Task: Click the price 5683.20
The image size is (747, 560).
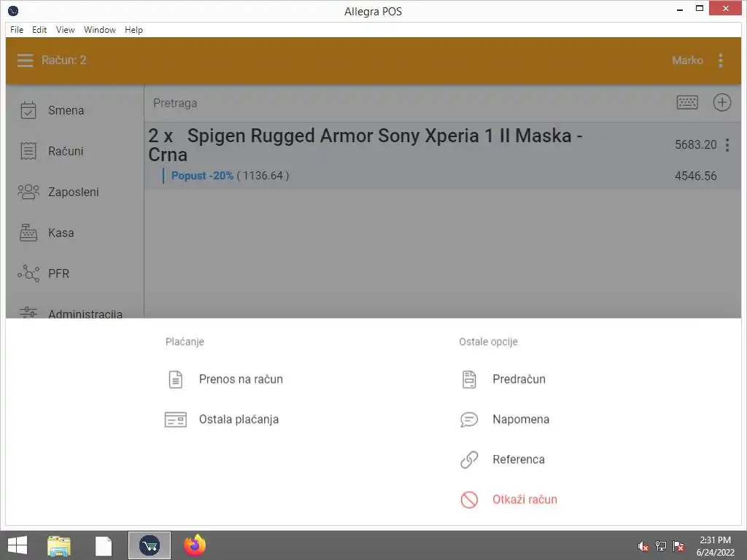Action: coord(695,145)
